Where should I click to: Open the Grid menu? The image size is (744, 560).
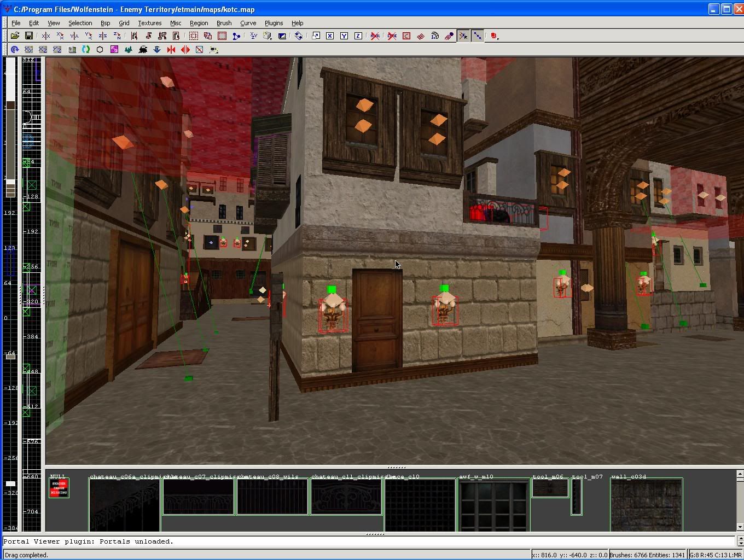[x=124, y=23]
